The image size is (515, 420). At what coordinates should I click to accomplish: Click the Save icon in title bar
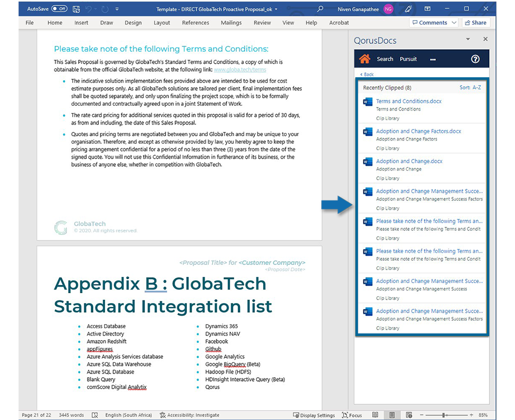[77, 9]
